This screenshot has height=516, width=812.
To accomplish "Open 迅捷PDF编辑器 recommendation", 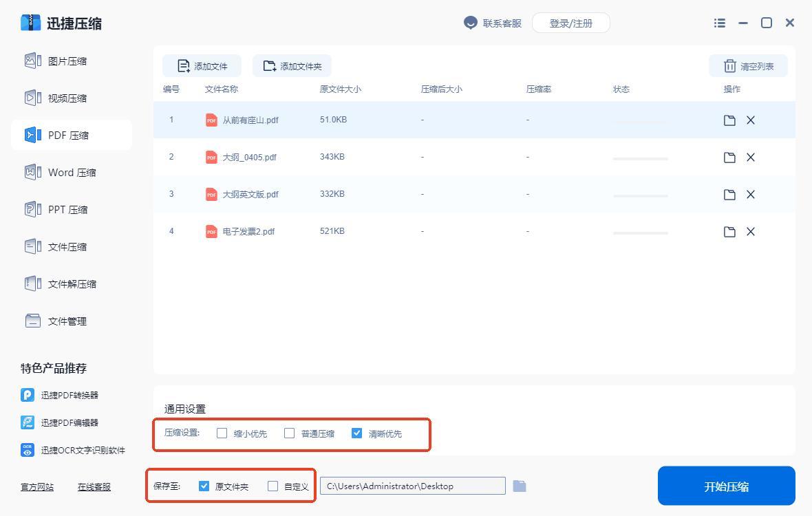I will tap(60, 423).
